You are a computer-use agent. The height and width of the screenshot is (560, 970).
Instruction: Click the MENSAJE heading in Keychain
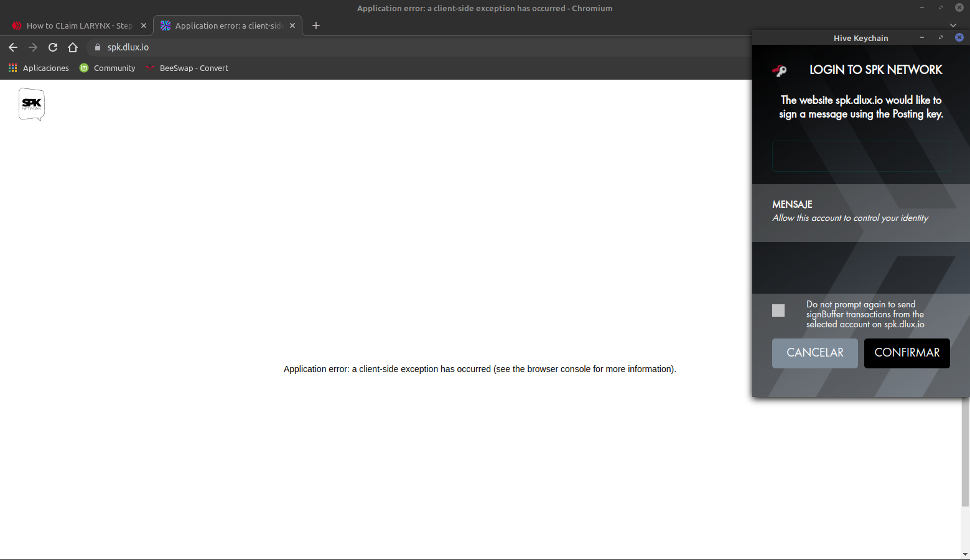coord(792,204)
